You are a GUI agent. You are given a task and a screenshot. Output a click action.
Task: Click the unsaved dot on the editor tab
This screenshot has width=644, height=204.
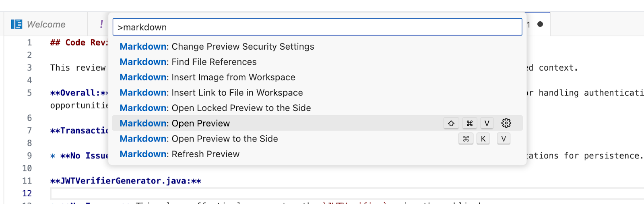[540, 24]
